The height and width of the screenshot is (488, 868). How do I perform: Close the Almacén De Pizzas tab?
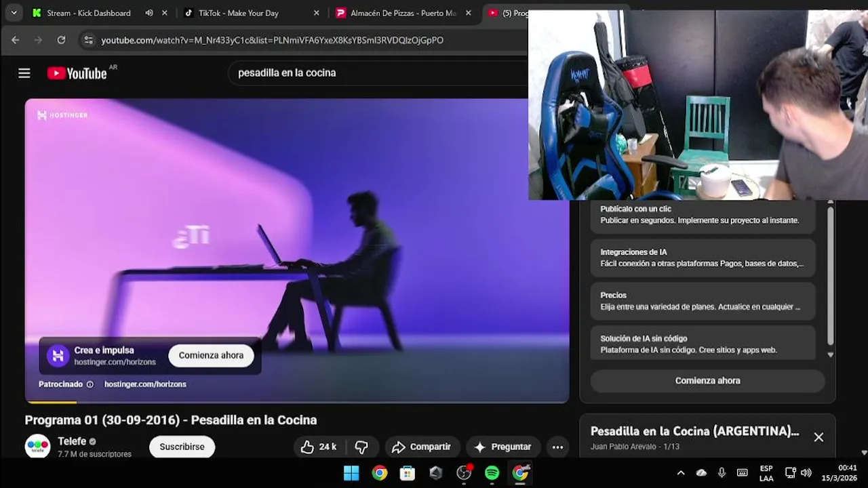[468, 13]
